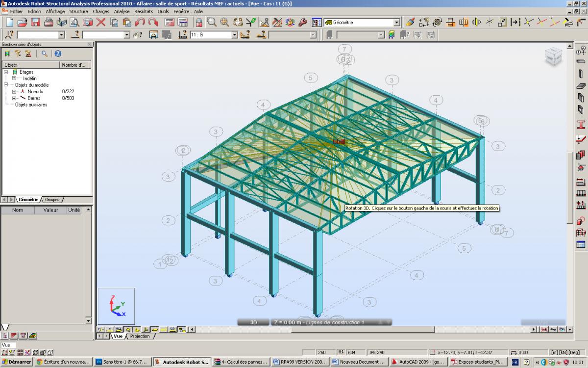Toggle the results lock padlock icon
The width and height of the screenshot is (588, 368).
[198, 22]
